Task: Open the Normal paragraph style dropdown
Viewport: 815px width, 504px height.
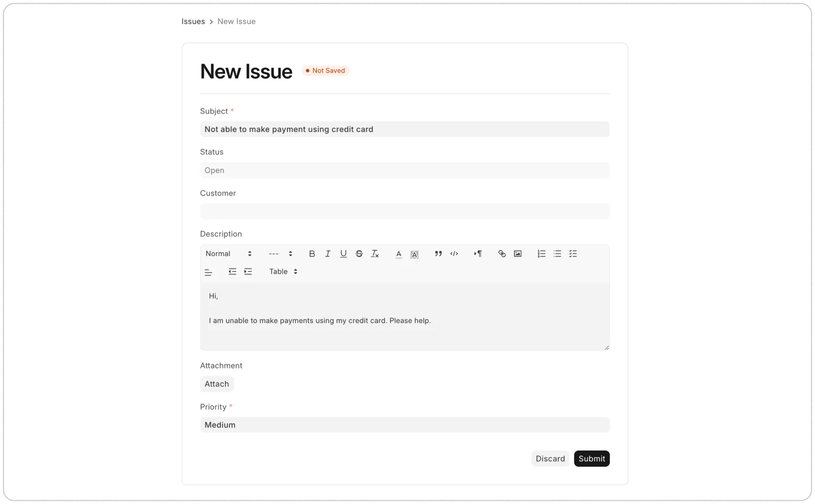Action: pyautogui.click(x=227, y=254)
